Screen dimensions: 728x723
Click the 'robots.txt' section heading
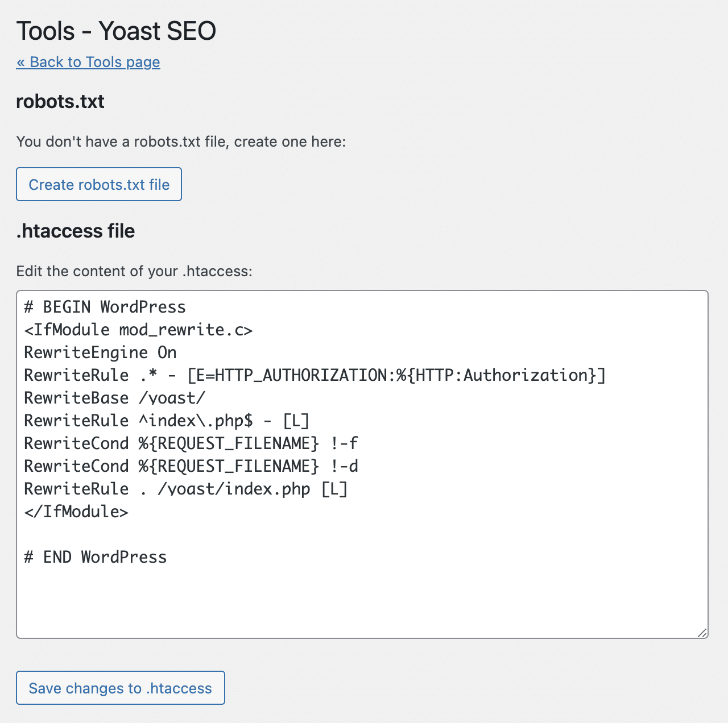coord(60,102)
